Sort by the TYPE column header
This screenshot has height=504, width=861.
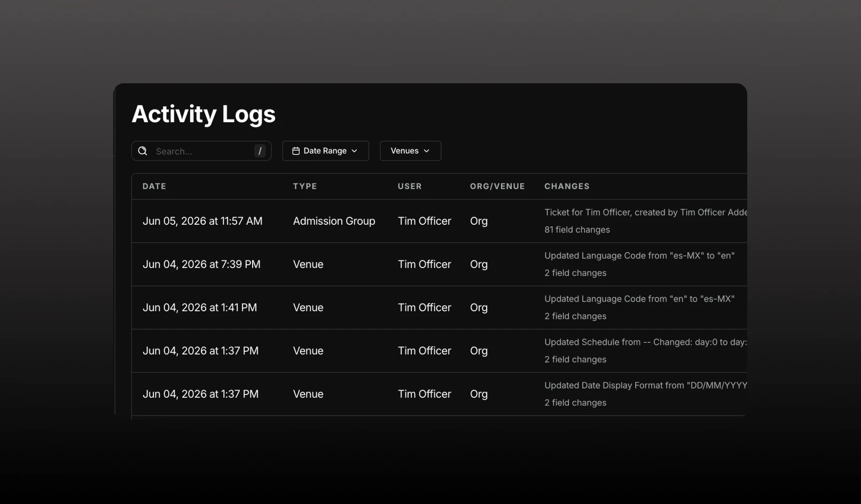pyautogui.click(x=305, y=186)
